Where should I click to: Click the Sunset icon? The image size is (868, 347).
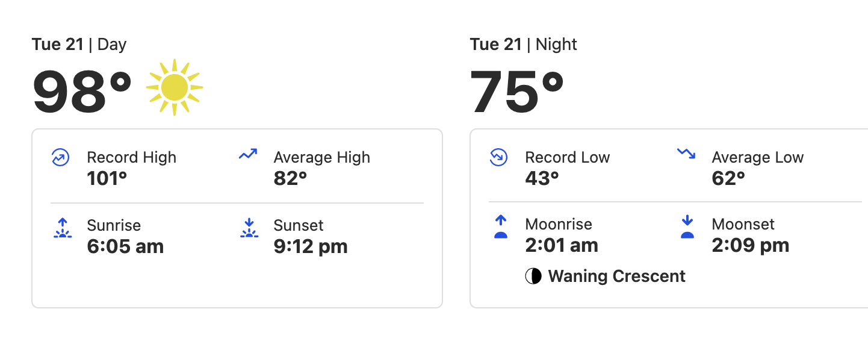click(x=249, y=228)
